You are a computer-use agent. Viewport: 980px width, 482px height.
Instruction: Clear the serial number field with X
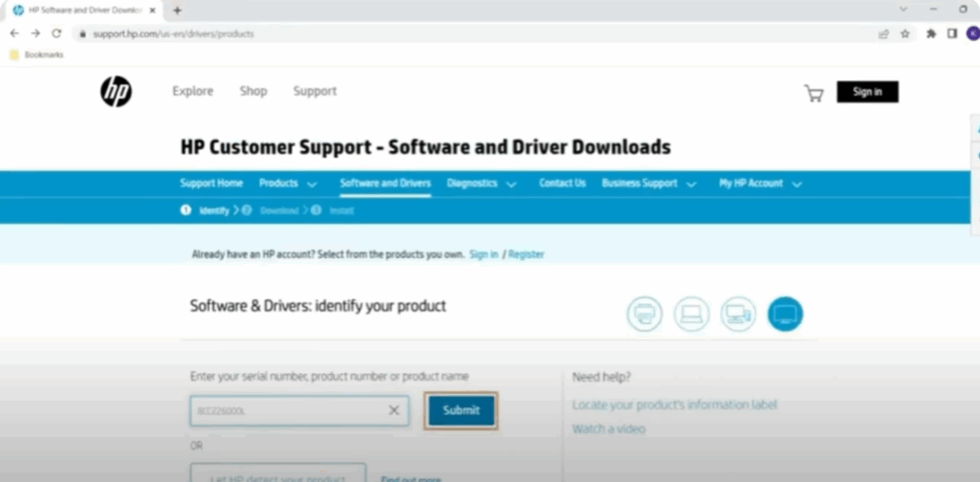pos(393,410)
